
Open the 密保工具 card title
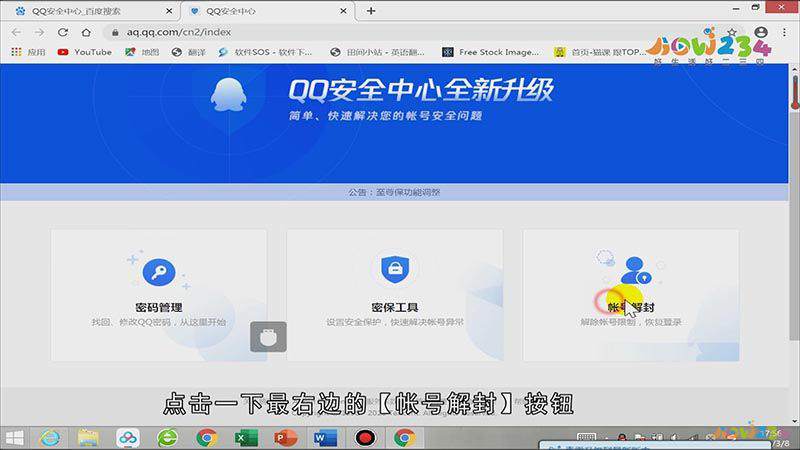point(395,307)
